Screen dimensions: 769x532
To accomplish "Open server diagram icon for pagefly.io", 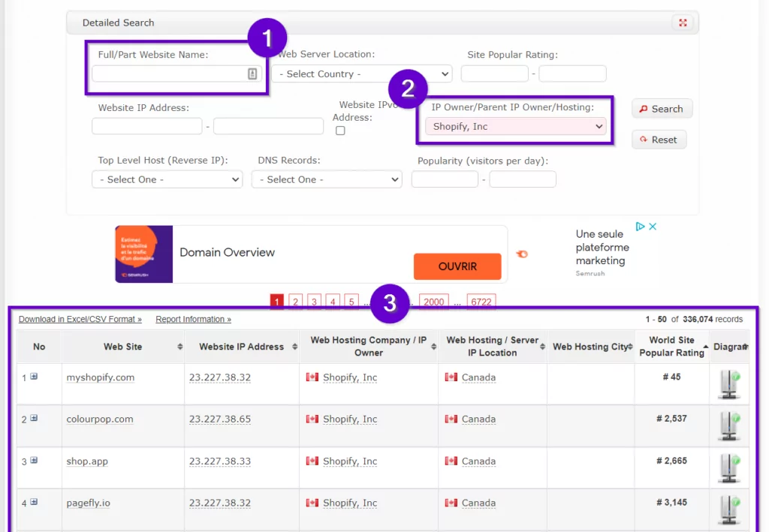I will click(x=729, y=510).
